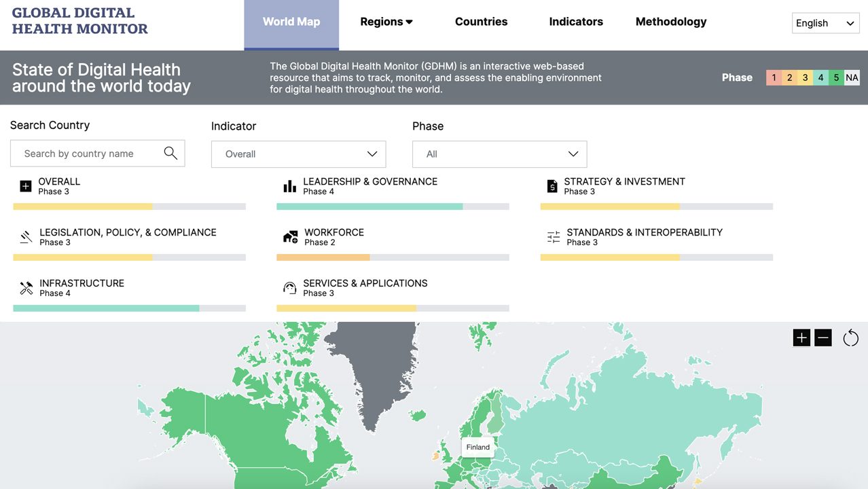Click the Workforce icon
The height and width of the screenshot is (489, 868).
point(290,237)
